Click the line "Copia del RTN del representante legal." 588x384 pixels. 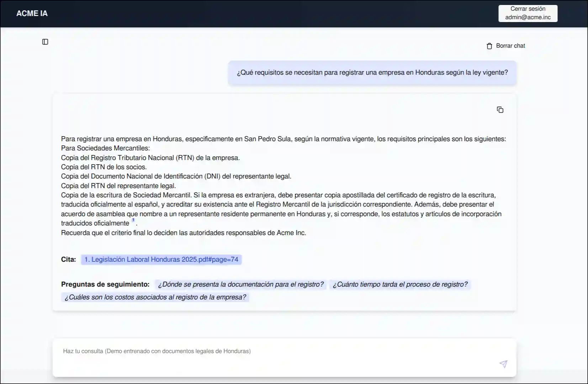[x=118, y=186]
